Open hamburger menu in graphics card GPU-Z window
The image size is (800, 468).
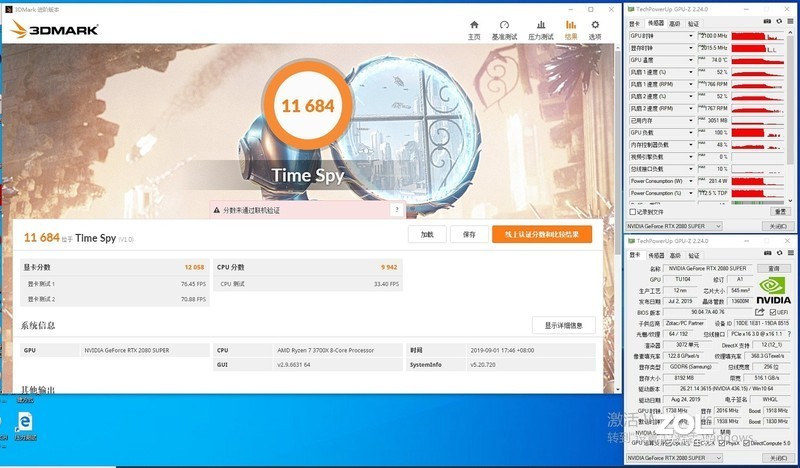(790, 253)
